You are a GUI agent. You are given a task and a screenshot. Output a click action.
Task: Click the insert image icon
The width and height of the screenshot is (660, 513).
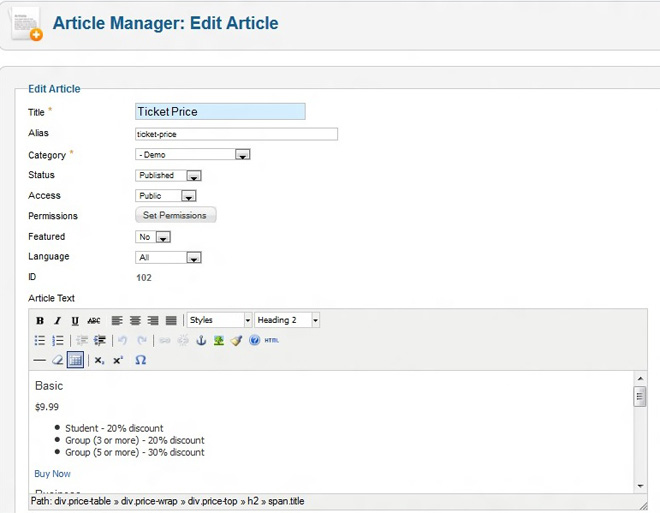(218, 341)
